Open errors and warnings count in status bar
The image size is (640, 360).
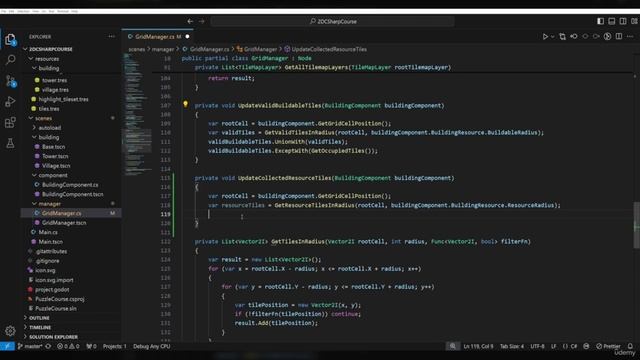pos(68,346)
